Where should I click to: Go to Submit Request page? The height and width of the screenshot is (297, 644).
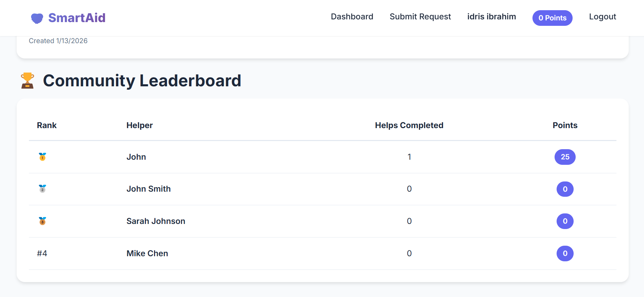coord(420,17)
